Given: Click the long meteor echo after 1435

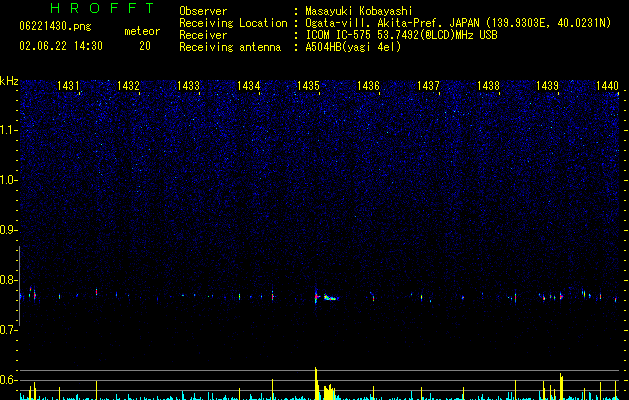Looking at the screenshot, I should tap(332, 298).
